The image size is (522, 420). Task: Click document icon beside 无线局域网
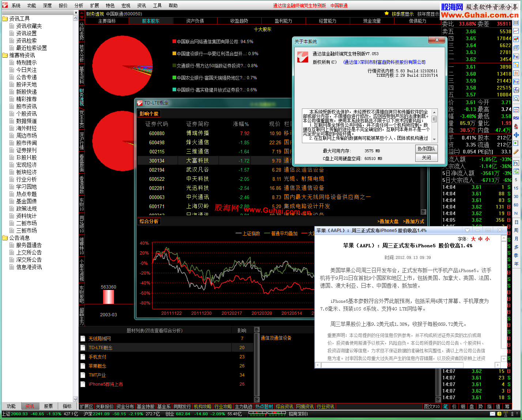pos(83,339)
